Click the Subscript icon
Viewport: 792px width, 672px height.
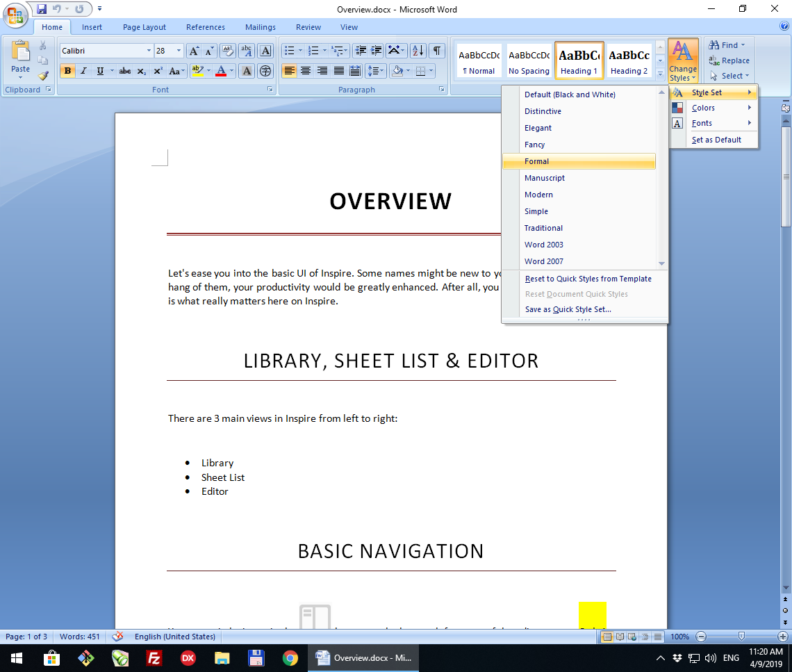142,72
